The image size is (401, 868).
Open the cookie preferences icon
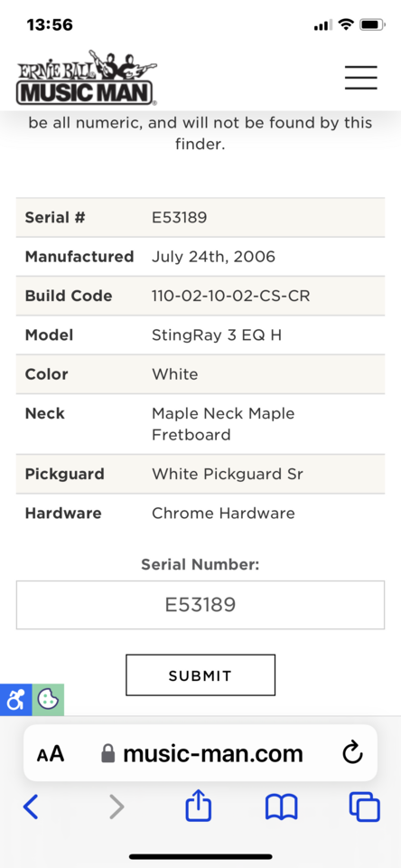(48, 700)
